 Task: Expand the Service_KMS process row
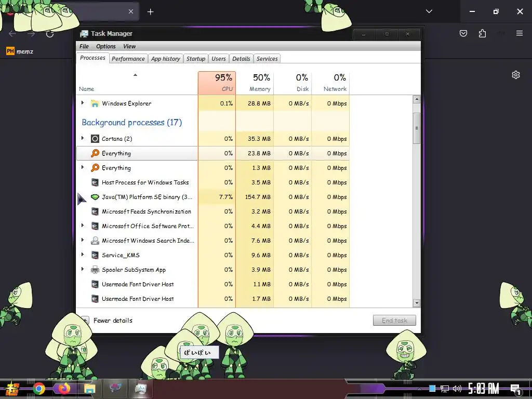point(83,255)
